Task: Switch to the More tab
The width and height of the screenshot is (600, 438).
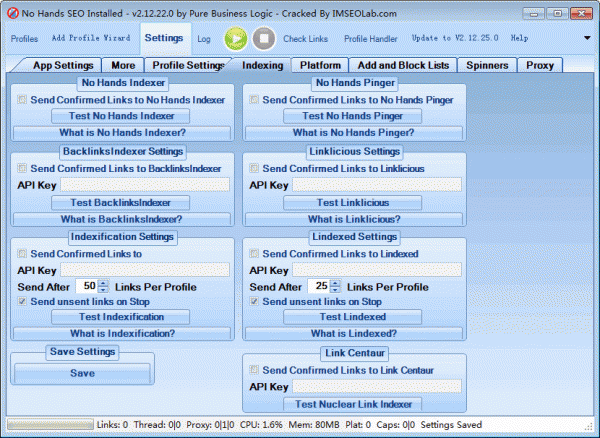Action: (x=123, y=65)
